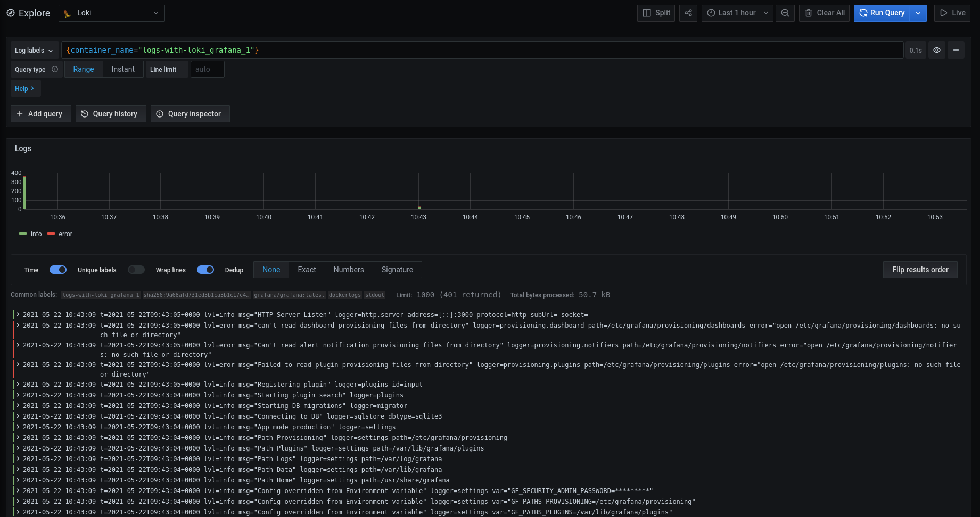980x517 pixels.
Task: Expand the Path Plugins log line
Action: coord(18,448)
